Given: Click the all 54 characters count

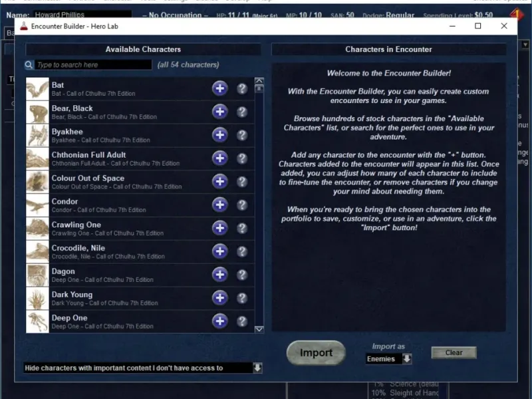Looking at the screenshot, I should (x=188, y=65).
